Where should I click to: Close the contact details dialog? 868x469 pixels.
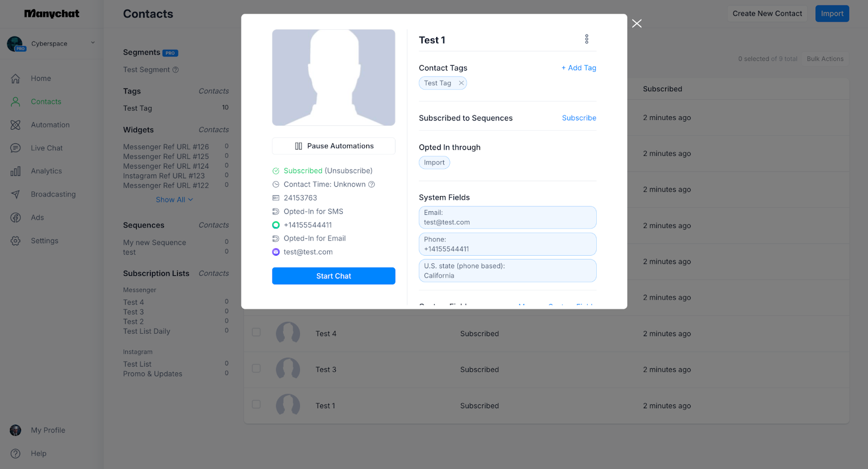click(x=637, y=23)
